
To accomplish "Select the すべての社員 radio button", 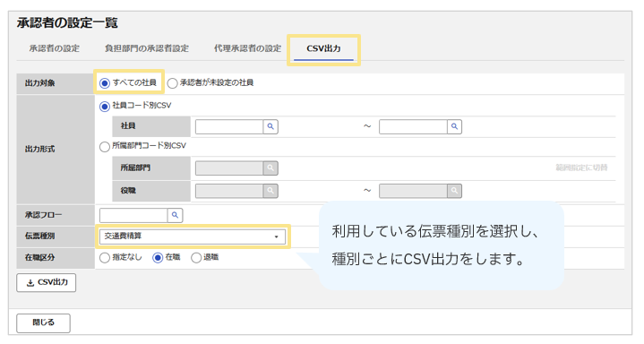I will pos(105,83).
